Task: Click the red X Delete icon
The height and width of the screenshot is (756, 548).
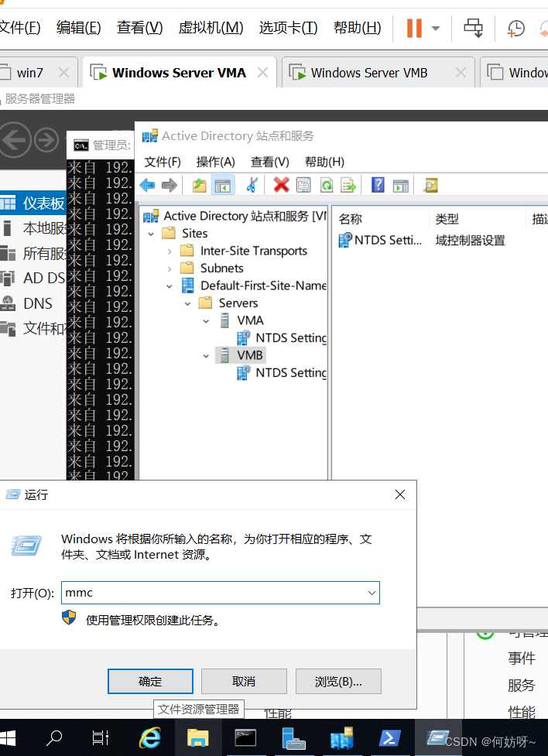Action: click(281, 185)
